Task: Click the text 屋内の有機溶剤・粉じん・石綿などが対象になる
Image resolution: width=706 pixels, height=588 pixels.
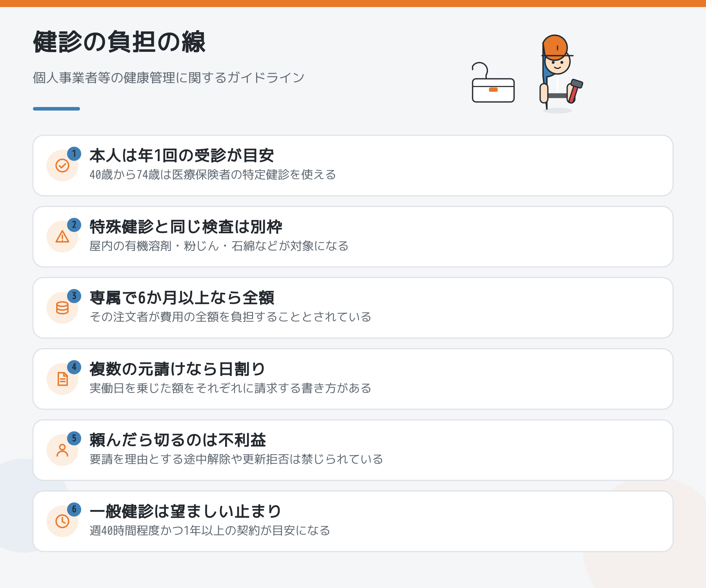Action: click(219, 246)
